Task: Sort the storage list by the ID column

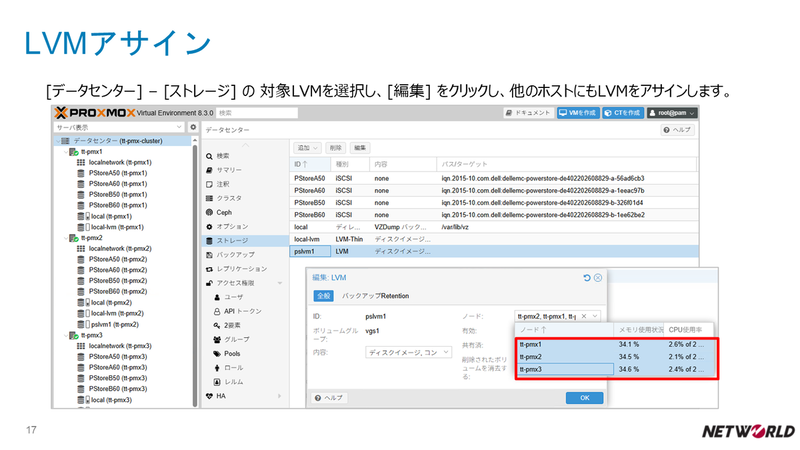Action: (x=310, y=164)
